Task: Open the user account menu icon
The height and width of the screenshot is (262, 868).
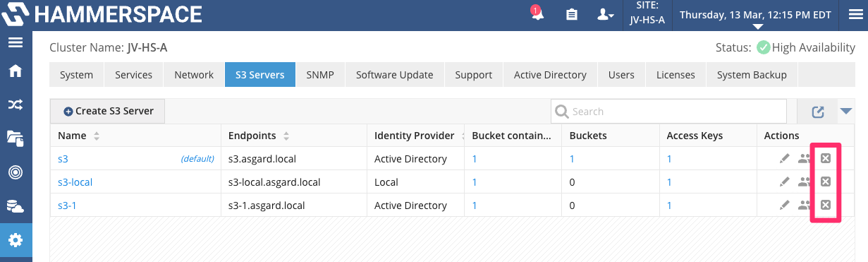Action: 605,15
